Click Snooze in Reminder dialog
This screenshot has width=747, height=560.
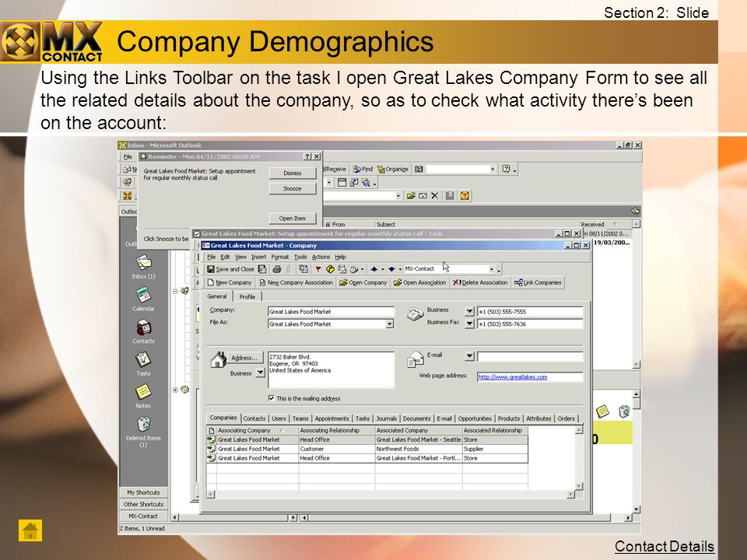pyautogui.click(x=293, y=188)
